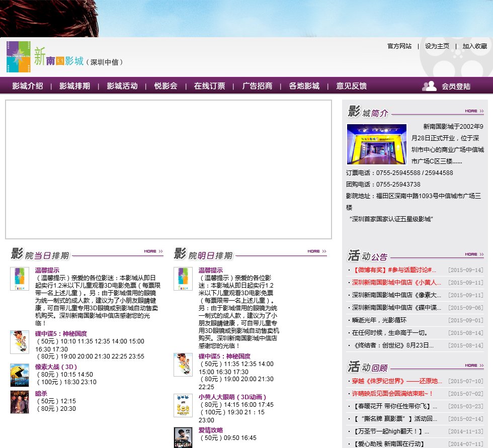Click 暗杀 movie poster thumbnail

pyautogui.click(x=20, y=402)
